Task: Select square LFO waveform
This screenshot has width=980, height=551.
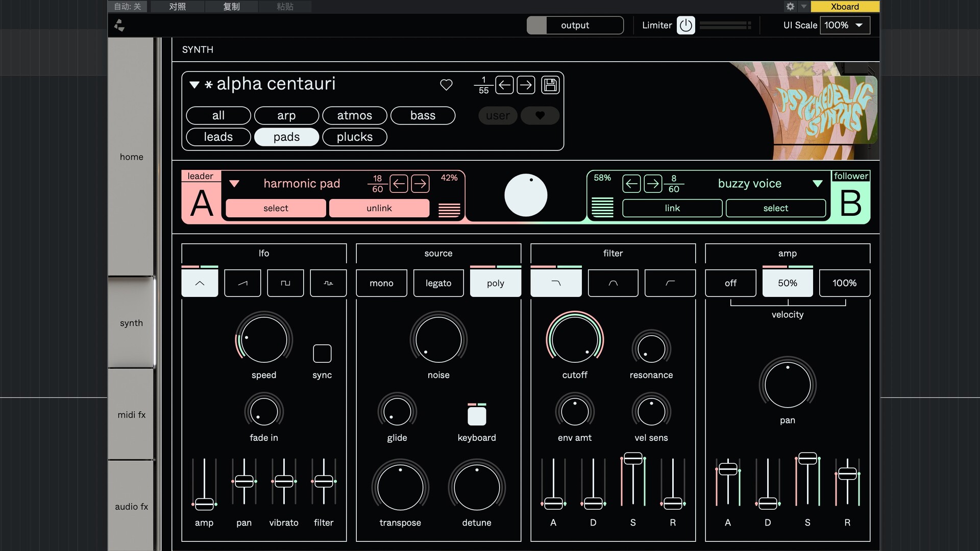Action: (x=285, y=283)
